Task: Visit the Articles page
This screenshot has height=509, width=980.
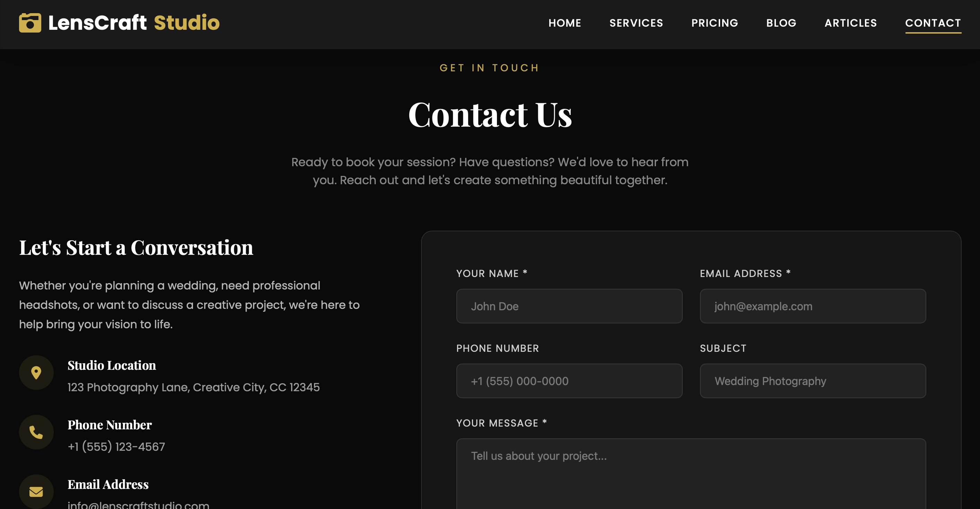Action: point(850,23)
